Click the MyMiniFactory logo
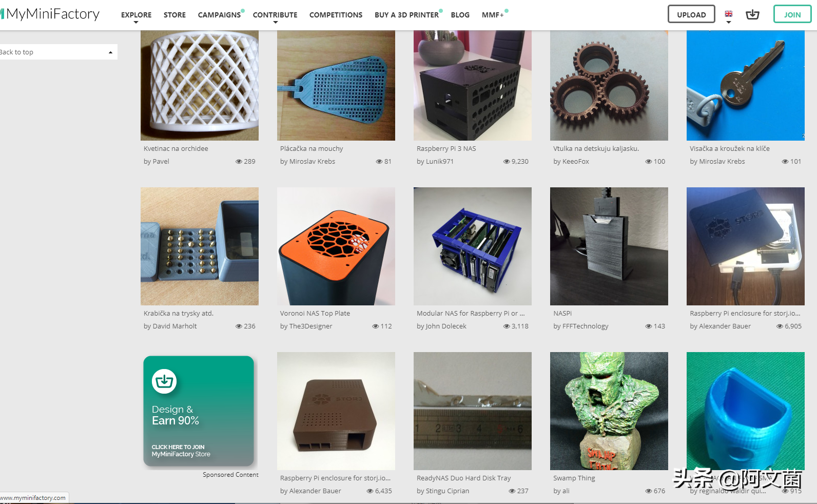817x504 pixels. tap(50, 14)
